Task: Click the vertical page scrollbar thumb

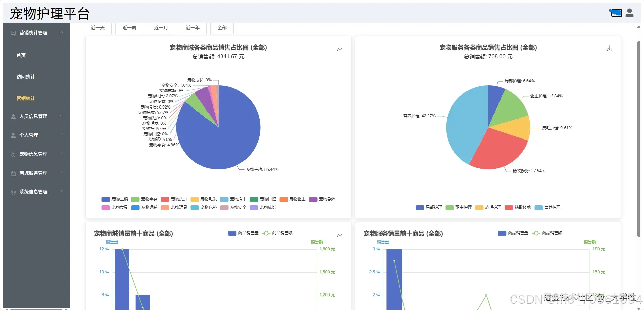Action: coord(639,139)
